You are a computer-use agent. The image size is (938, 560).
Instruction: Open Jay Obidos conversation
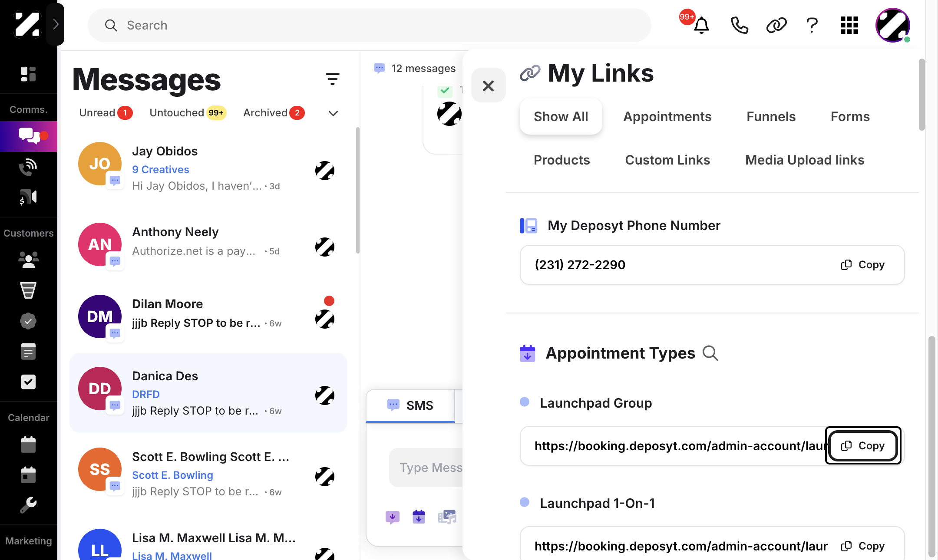208,168
